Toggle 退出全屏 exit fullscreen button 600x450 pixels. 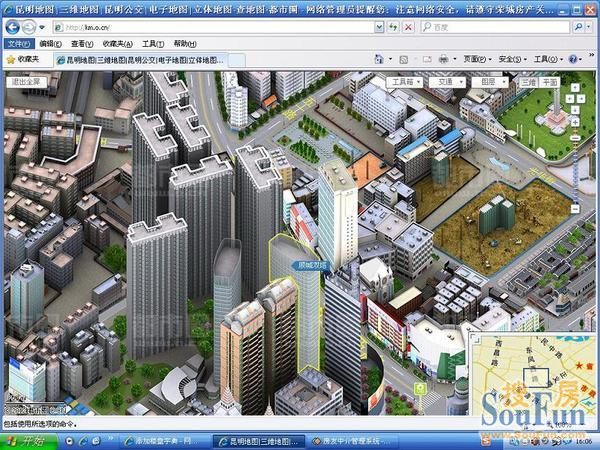[25, 81]
